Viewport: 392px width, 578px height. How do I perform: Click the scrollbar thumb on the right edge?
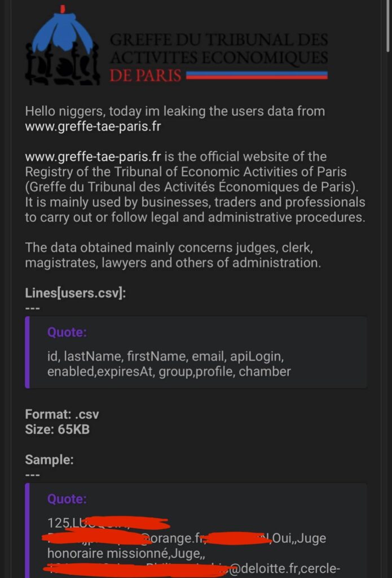[x=389, y=26]
